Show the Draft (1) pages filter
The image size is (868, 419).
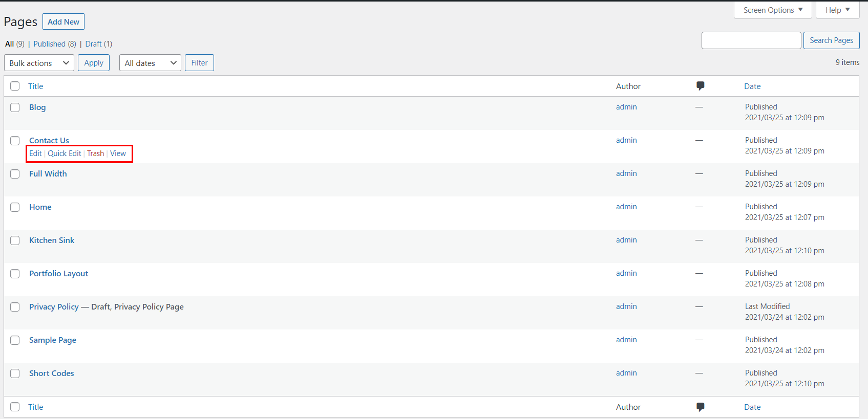[x=99, y=44]
